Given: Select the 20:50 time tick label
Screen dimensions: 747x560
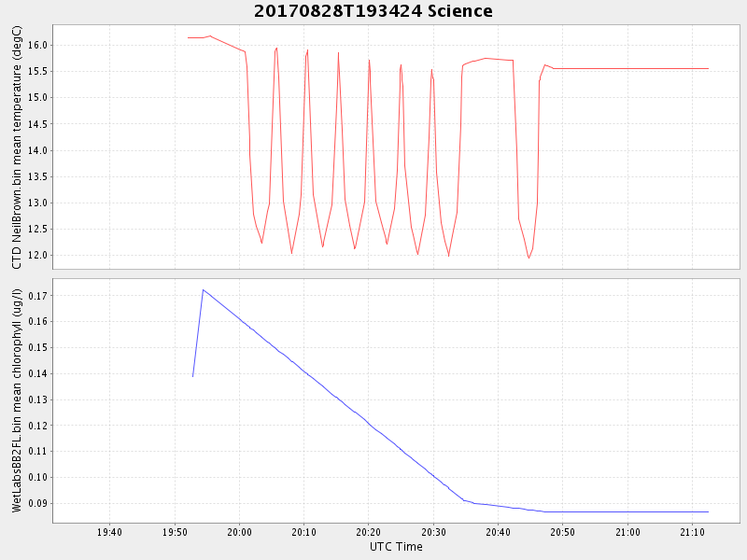Looking at the screenshot, I should tap(563, 532).
